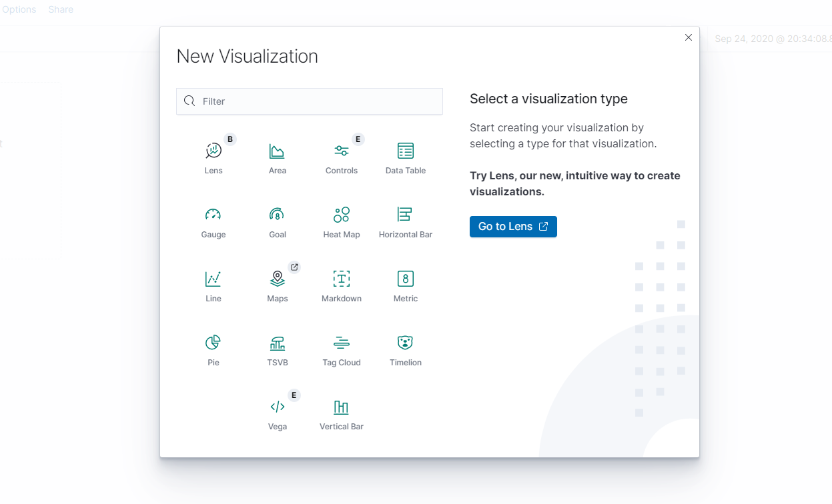Select the Controls visualization icon
This screenshot has width=832, height=504.
coord(341,151)
